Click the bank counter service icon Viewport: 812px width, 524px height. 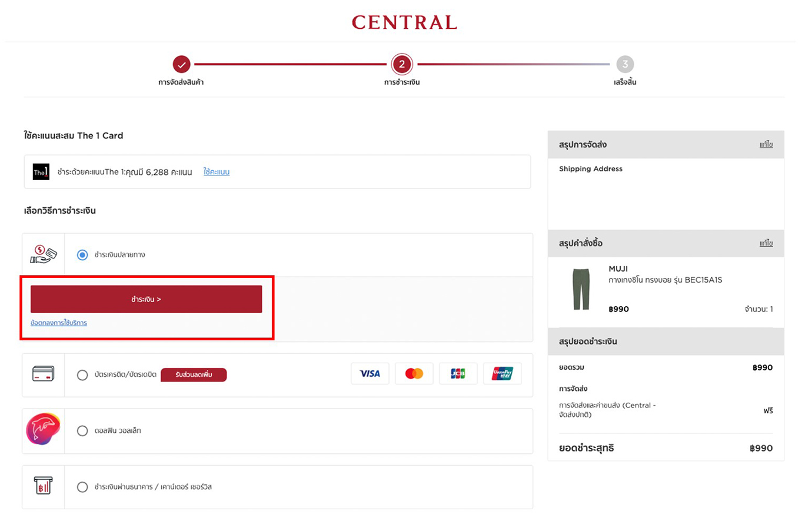coord(43,486)
